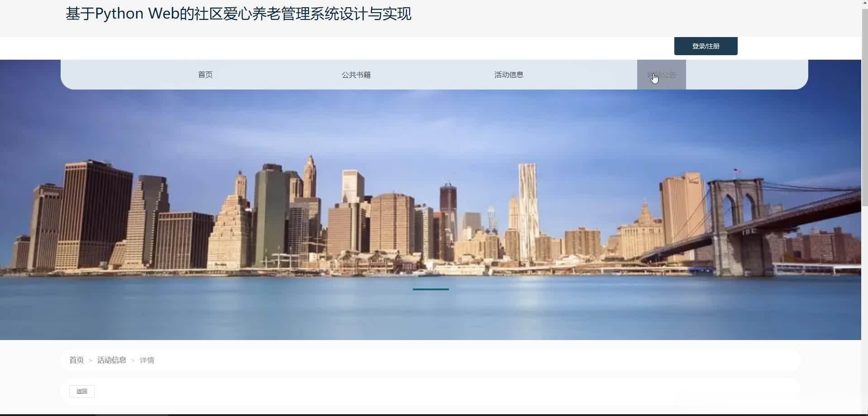Select the highlighted 网站公告 menu item
Image resolution: width=868 pixels, height=416 pixels.
(661, 75)
